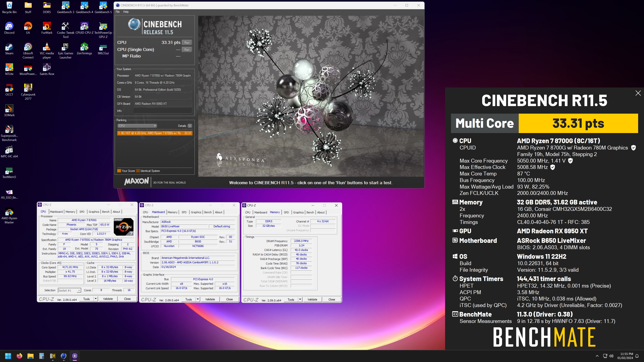This screenshot has height=362, width=644.
Task: Open the Bench tab in first CPU-Z
Action: [x=106, y=212]
